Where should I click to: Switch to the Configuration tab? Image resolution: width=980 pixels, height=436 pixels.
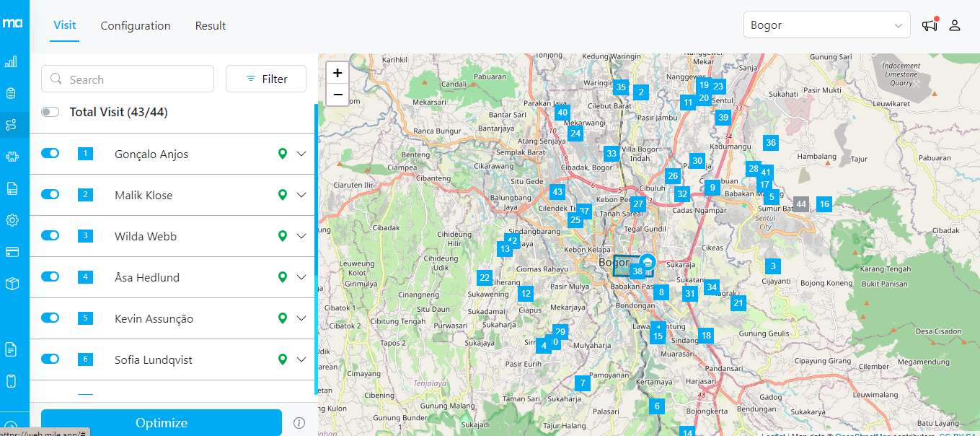pos(136,26)
